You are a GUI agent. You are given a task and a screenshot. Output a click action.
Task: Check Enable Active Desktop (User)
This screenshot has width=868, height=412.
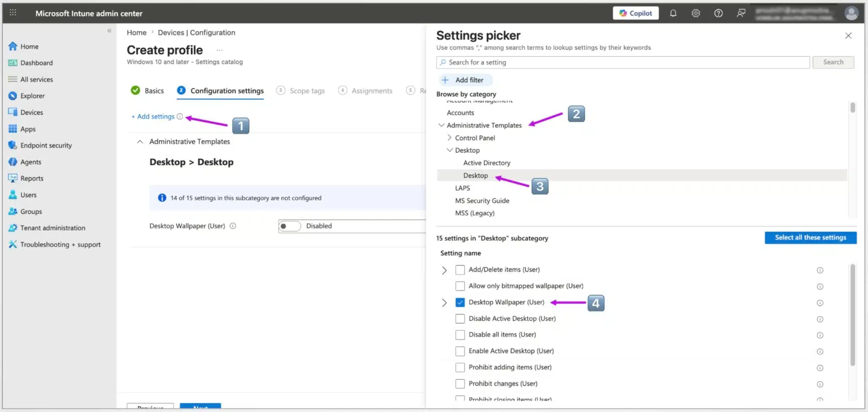(x=460, y=351)
